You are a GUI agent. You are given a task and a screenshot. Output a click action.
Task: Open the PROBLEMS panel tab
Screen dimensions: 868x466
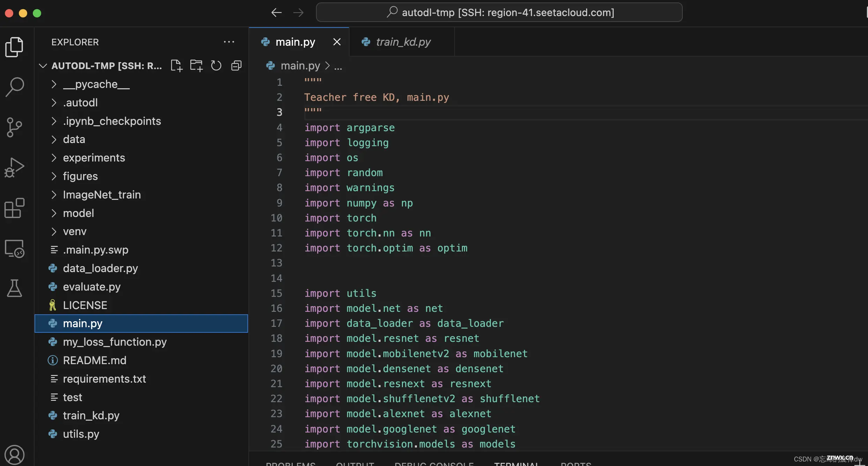291,464
